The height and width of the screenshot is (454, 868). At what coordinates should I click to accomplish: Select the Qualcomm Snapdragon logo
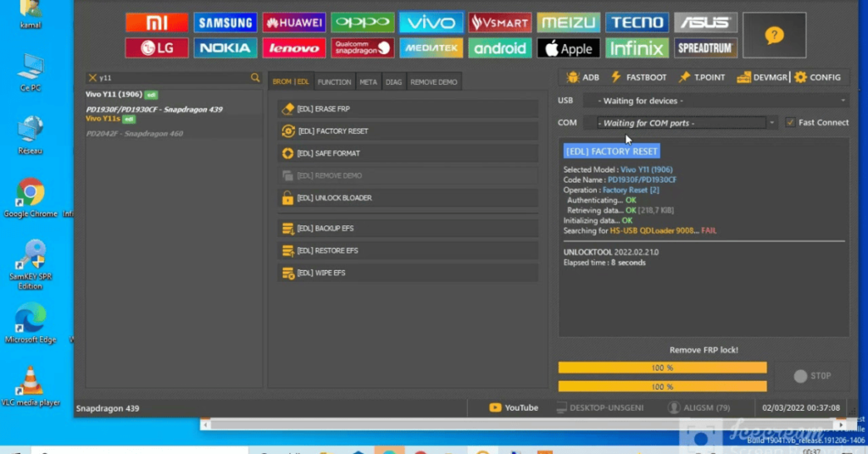(363, 48)
